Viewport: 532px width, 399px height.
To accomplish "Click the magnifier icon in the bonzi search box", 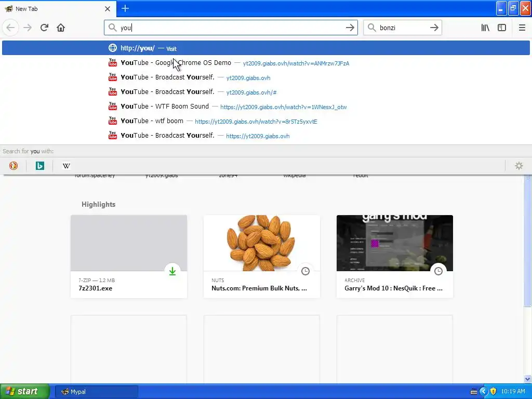I will pos(371,28).
